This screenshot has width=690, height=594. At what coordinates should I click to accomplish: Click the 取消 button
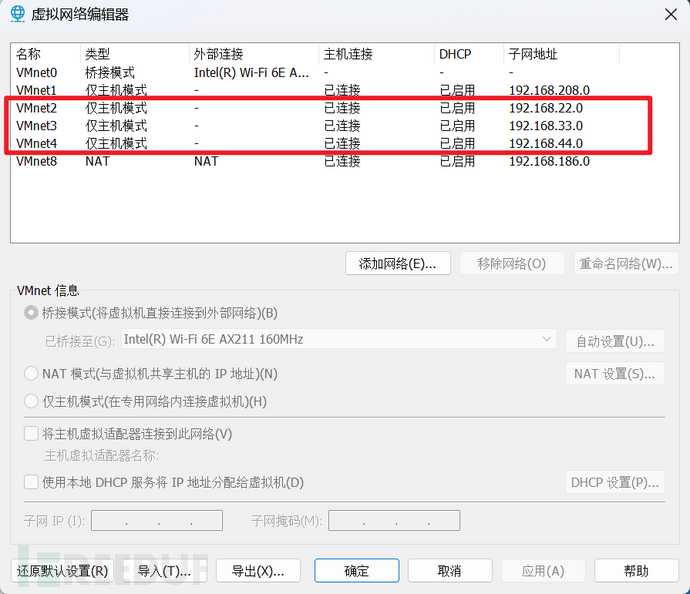click(x=450, y=571)
